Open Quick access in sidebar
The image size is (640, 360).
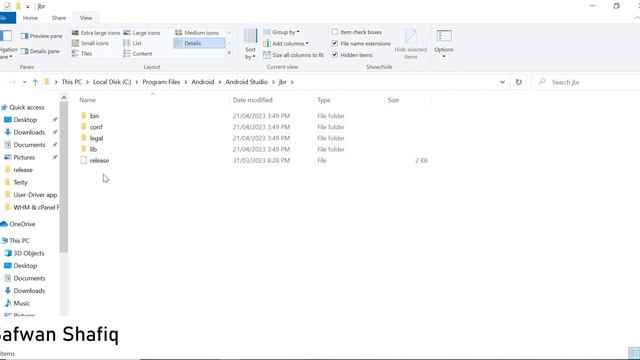[27, 107]
